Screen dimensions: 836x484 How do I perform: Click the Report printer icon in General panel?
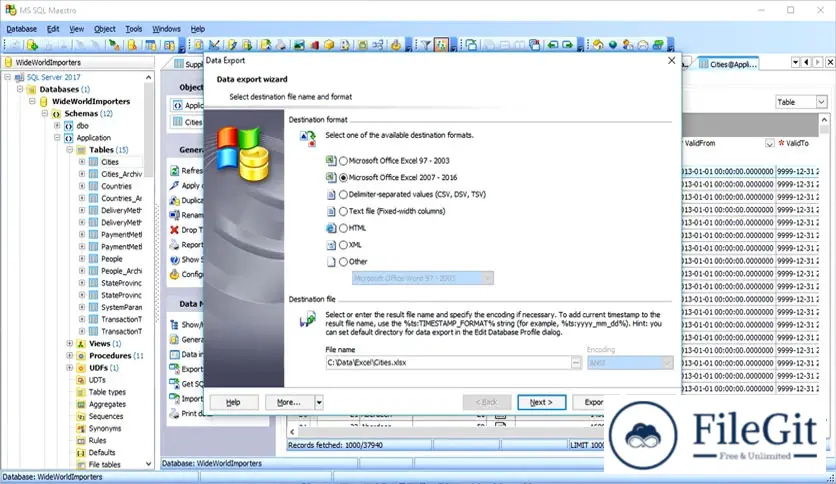pyautogui.click(x=174, y=245)
